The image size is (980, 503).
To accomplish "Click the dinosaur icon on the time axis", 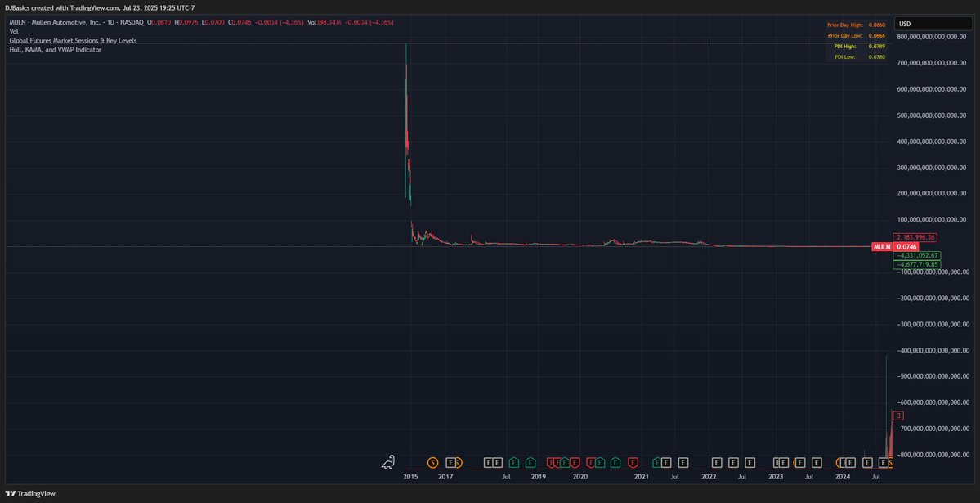I will 388,462.
